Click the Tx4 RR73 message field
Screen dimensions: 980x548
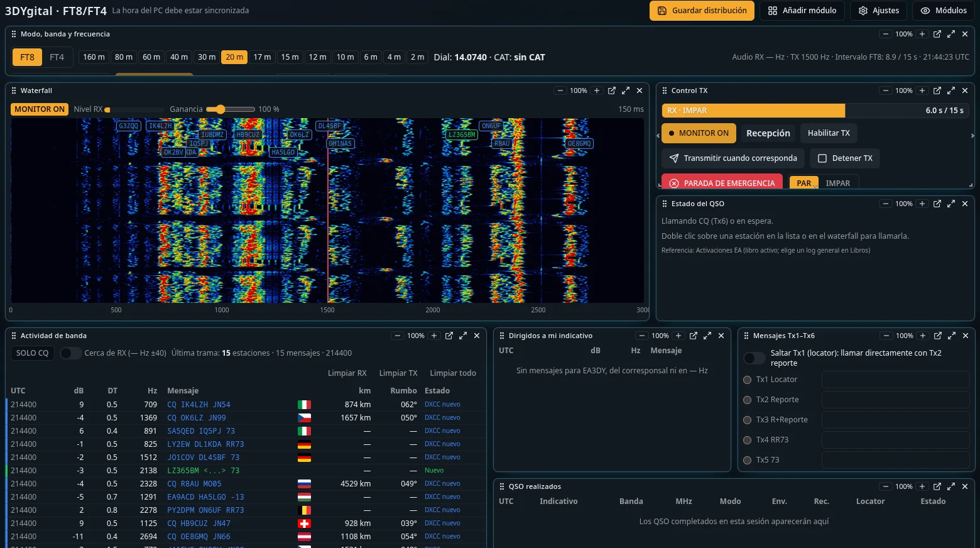coord(895,440)
